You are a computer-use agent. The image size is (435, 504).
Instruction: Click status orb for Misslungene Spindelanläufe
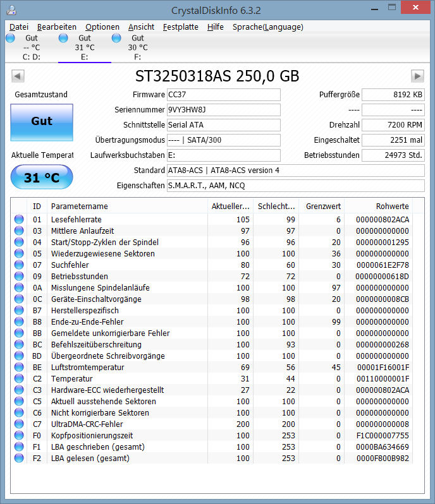click(19, 287)
